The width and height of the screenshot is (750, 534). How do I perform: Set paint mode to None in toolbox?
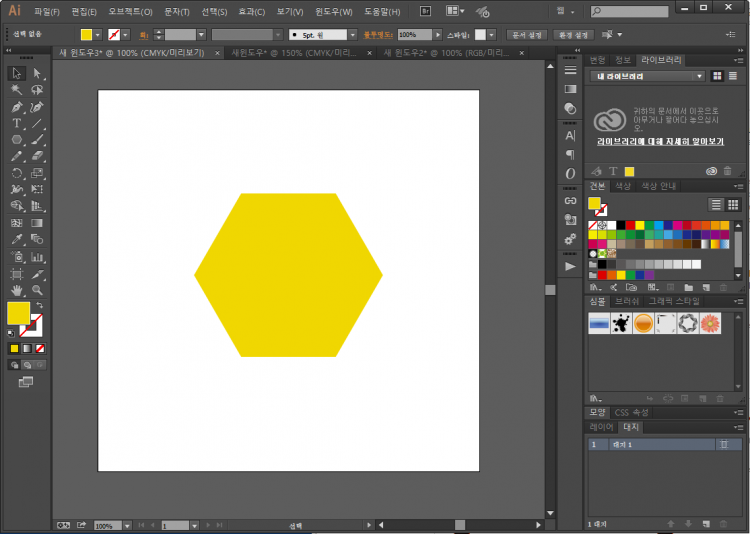click(40, 348)
